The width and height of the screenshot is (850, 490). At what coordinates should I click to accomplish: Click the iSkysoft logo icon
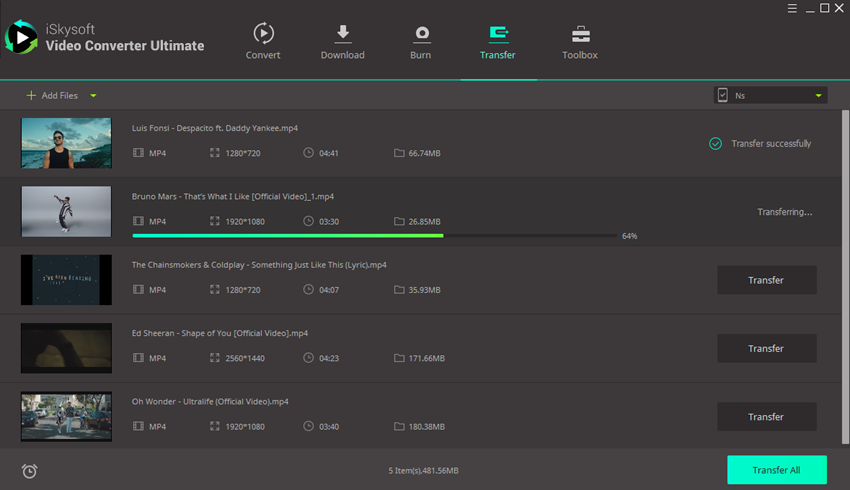point(21,38)
